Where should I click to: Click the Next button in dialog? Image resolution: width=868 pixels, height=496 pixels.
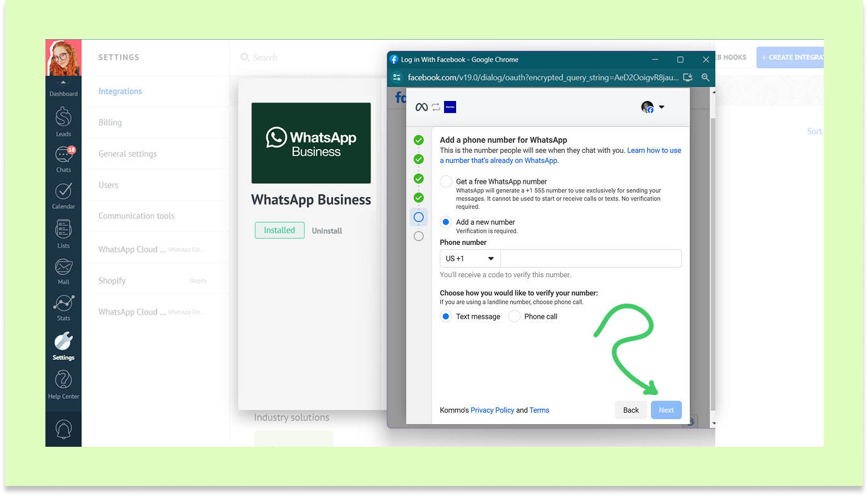(666, 410)
